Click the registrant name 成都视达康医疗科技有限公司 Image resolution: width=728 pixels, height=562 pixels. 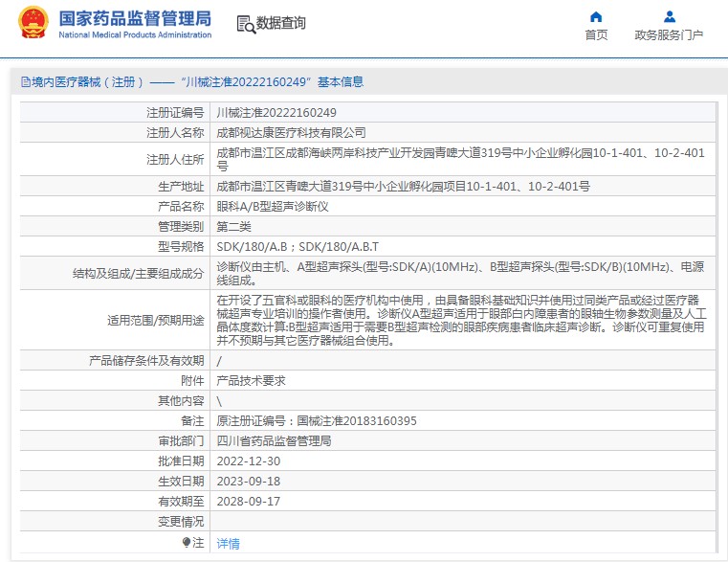tap(291, 132)
